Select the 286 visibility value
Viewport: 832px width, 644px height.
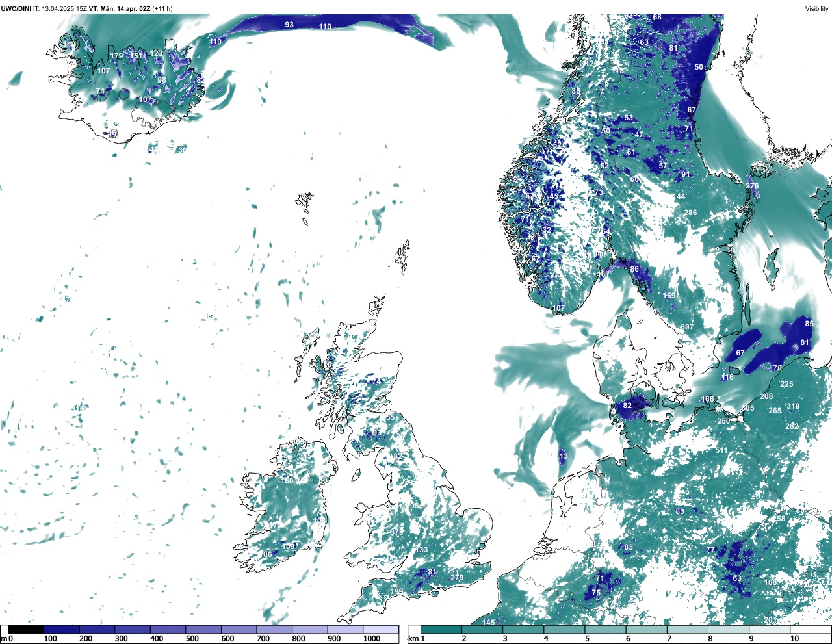tap(690, 213)
